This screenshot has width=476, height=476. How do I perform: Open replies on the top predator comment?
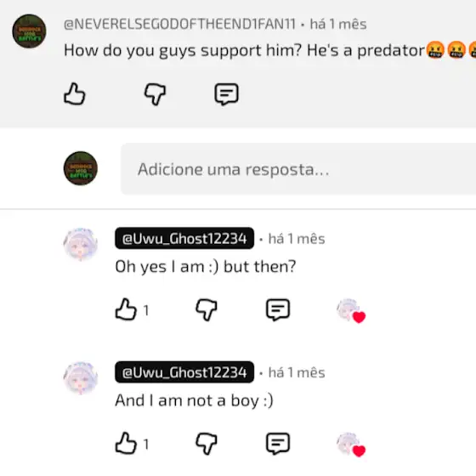click(x=226, y=94)
